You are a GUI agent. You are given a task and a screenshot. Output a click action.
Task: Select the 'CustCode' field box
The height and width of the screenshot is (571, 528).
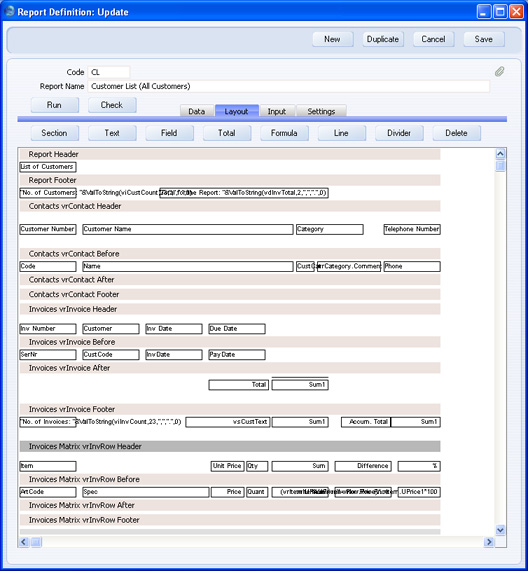click(x=111, y=354)
